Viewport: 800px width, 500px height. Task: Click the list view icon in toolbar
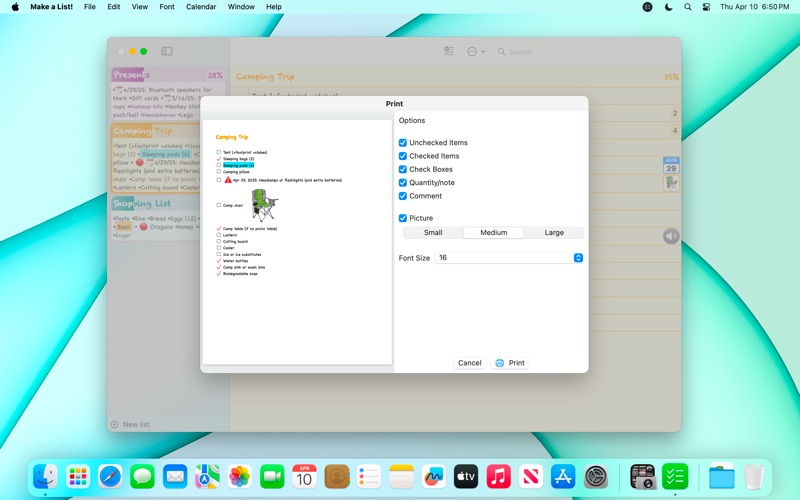coord(449,51)
